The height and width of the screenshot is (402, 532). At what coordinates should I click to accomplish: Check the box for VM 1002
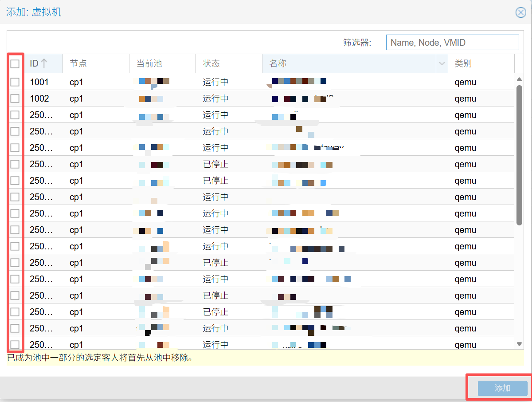[x=15, y=99]
